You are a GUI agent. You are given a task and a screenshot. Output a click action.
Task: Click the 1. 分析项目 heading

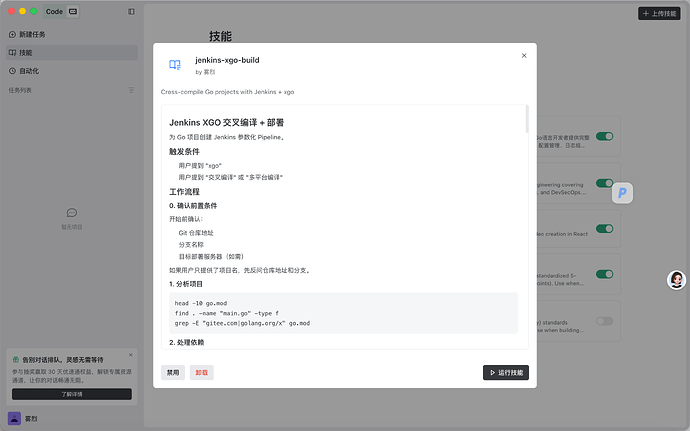click(186, 284)
